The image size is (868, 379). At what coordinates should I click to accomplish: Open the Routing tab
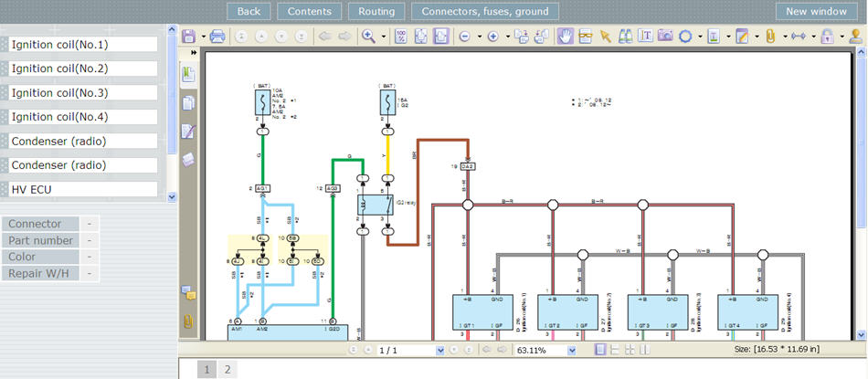click(x=376, y=12)
